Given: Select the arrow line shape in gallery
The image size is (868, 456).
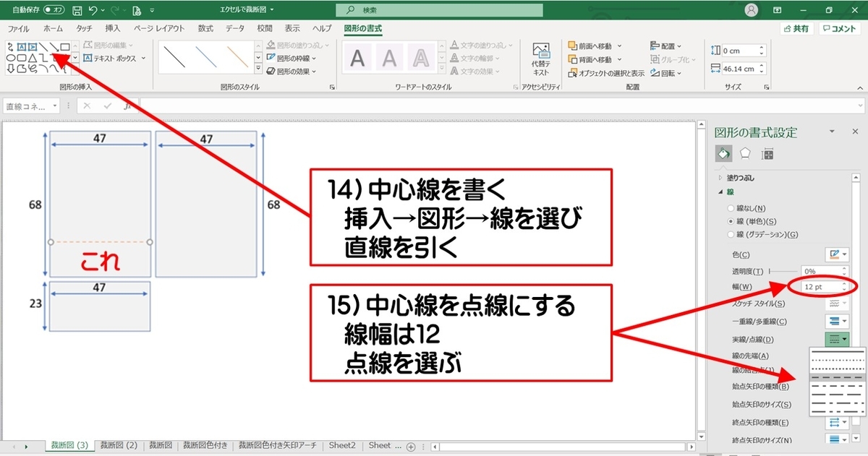Looking at the screenshot, I should [54, 47].
